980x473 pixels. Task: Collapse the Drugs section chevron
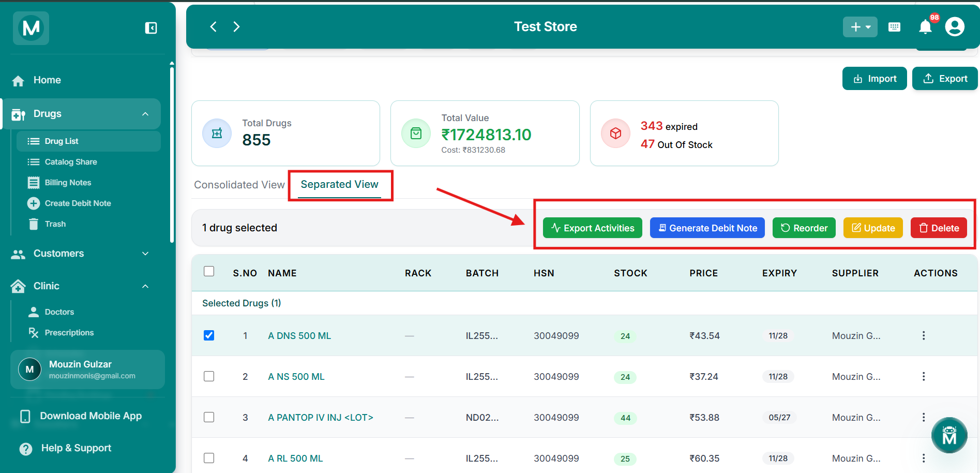(145, 114)
